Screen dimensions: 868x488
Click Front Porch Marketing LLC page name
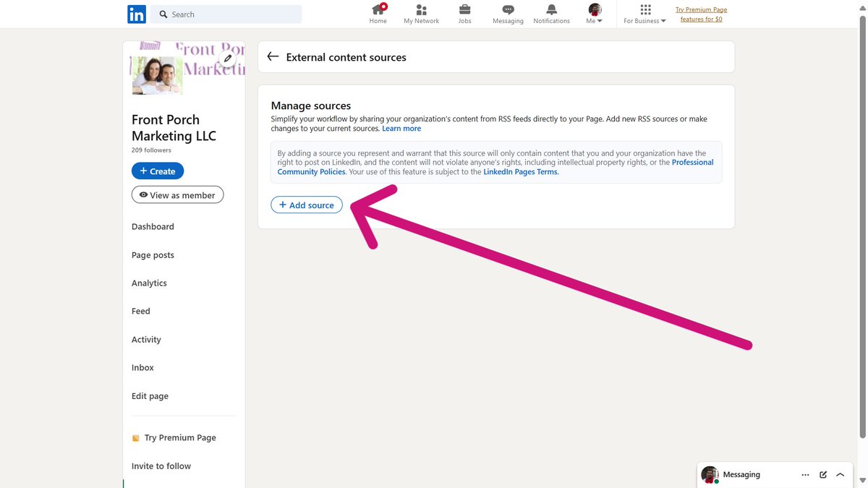(x=174, y=128)
